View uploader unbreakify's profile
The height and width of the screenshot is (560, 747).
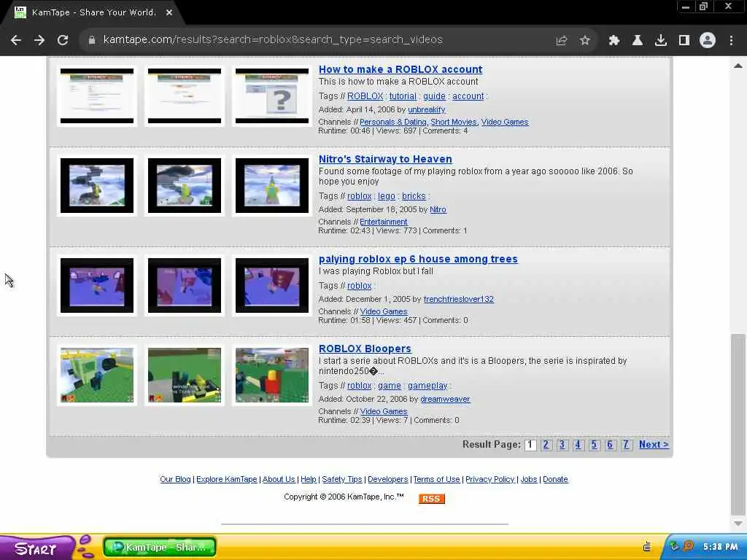pos(426,109)
